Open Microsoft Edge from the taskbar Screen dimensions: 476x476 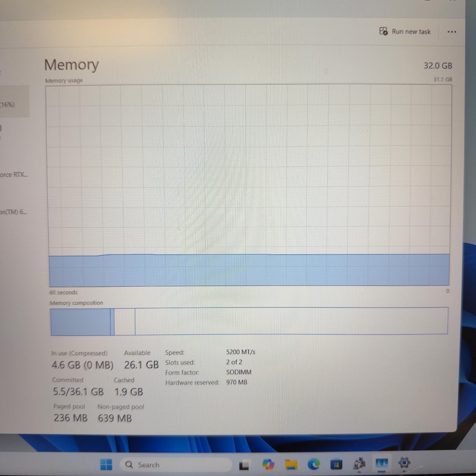(x=314, y=464)
